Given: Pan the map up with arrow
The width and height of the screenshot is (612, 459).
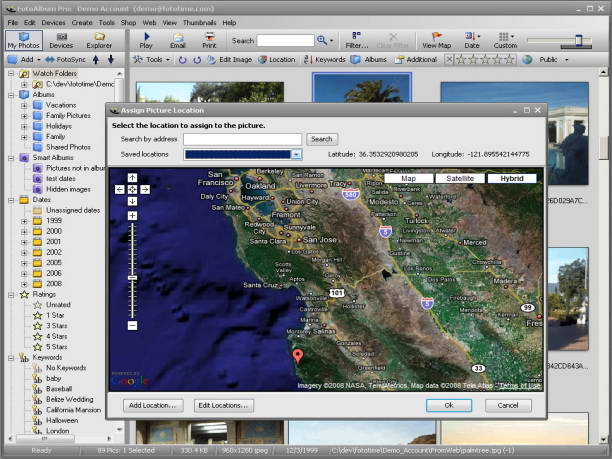Looking at the screenshot, I should click(132, 178).
